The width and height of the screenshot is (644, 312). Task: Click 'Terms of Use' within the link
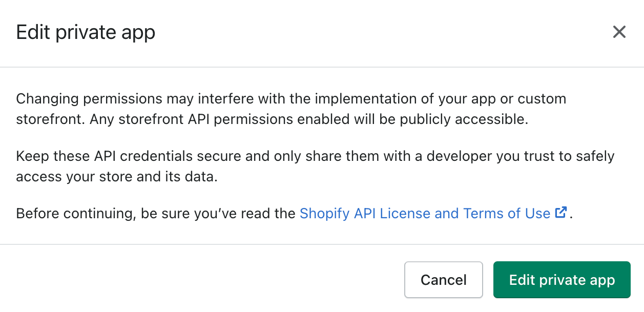[x=507, y=213]
